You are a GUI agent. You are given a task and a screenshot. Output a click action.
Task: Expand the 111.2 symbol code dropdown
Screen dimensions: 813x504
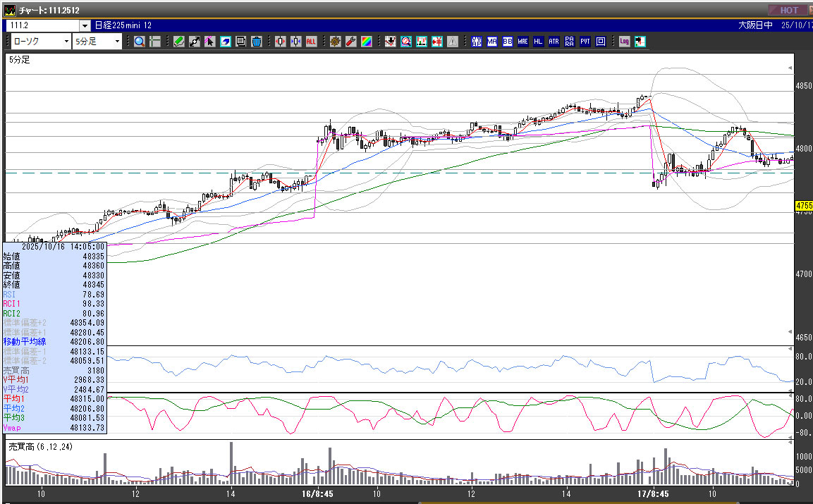(x=85, y=25)
